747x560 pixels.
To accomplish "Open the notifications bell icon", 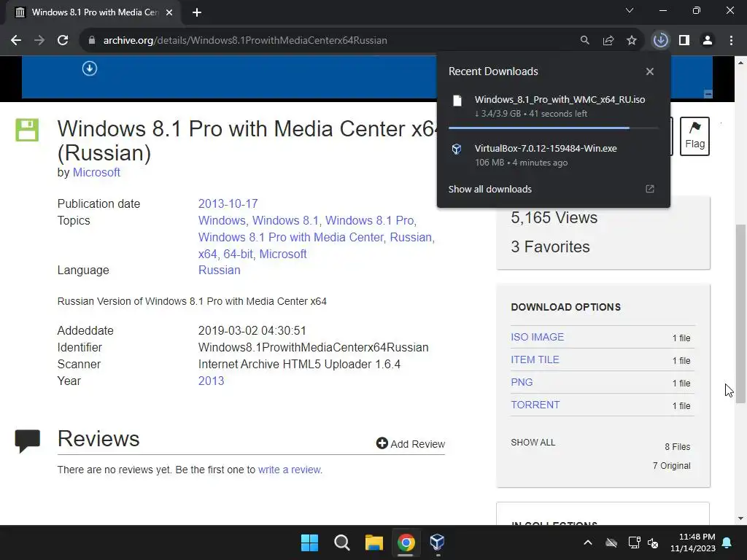I will tap(727, 542).
